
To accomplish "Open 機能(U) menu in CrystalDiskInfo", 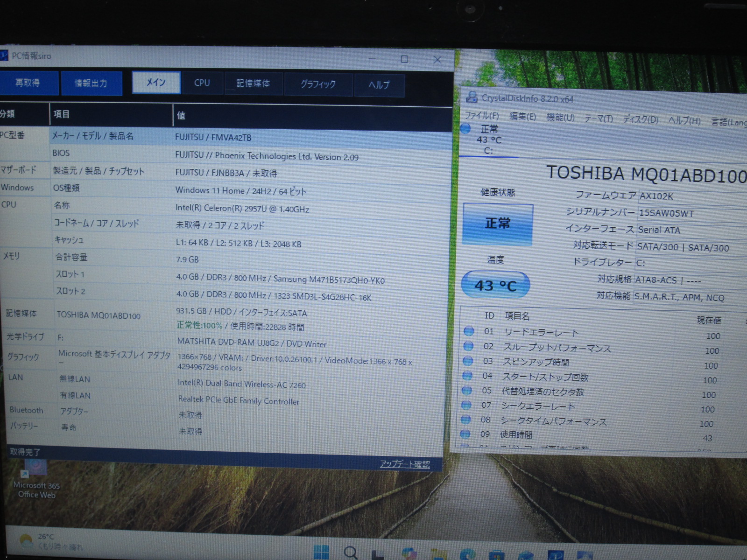I will coord(561,118).
